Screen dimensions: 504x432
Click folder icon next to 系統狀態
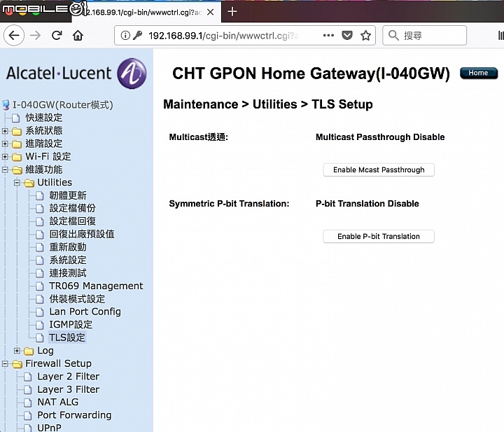[x=17, y=131]
